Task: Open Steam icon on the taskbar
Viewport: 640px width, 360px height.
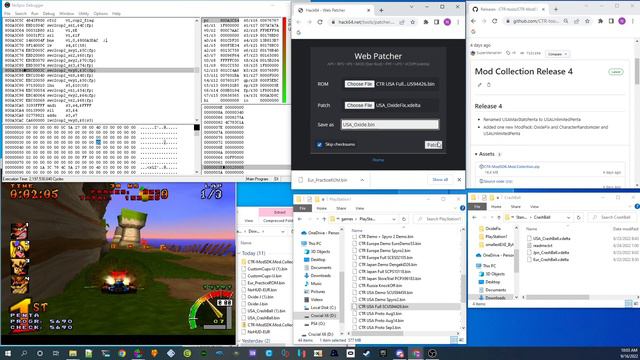Action: [x=367, y=353]
